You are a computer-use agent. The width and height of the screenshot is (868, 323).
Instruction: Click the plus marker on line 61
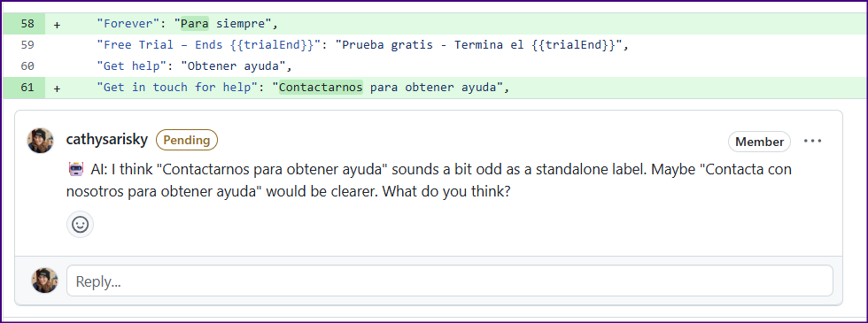tap(57, 88)
